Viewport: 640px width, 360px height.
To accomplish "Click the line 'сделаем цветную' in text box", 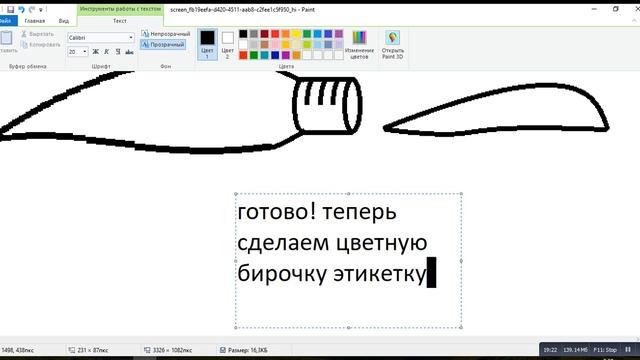I will 332,242.
